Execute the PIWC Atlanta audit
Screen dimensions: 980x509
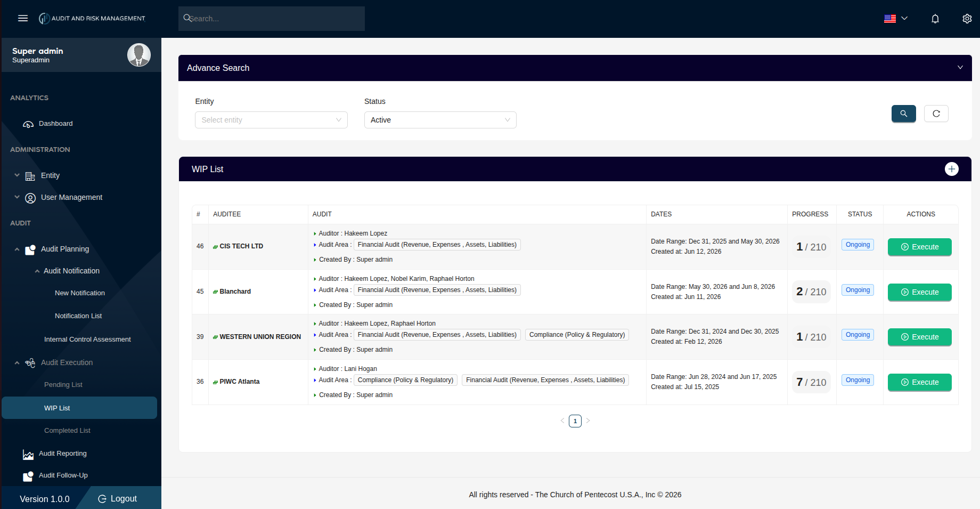920,382
